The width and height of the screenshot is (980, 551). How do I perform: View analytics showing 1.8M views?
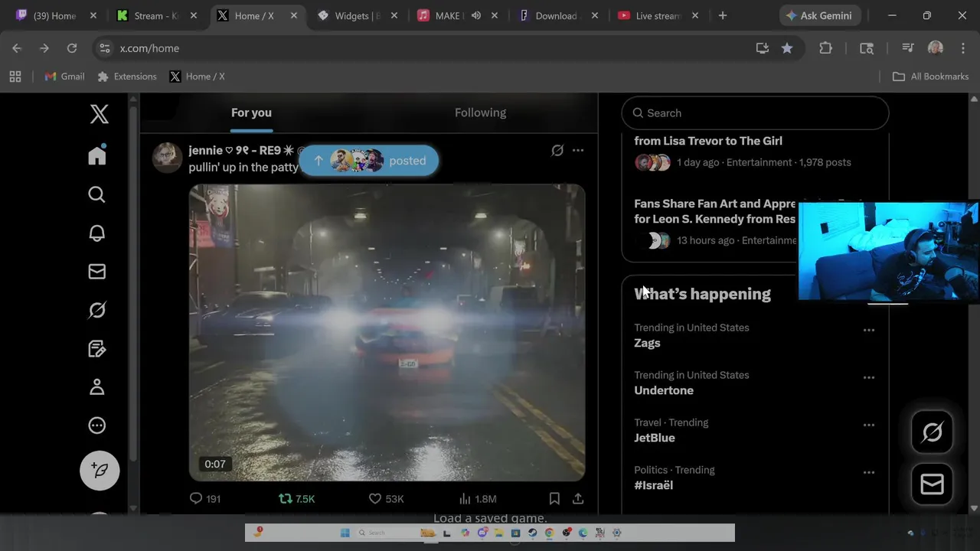(x=477, y=498)
